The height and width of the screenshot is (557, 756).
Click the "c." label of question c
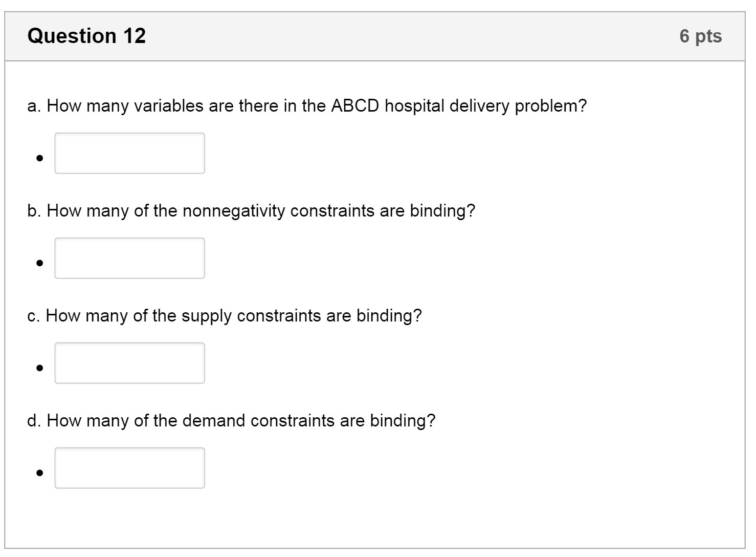(34, 316)
